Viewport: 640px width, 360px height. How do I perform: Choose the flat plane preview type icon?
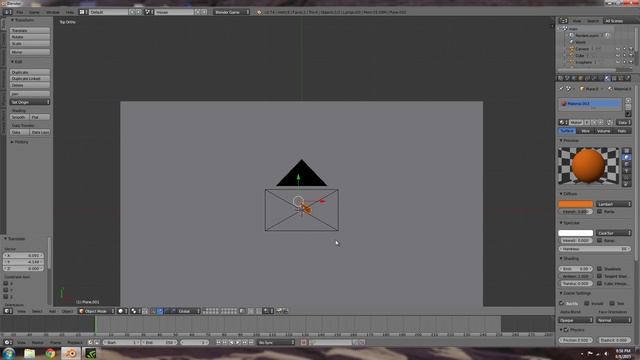click(x=627, y=151)
